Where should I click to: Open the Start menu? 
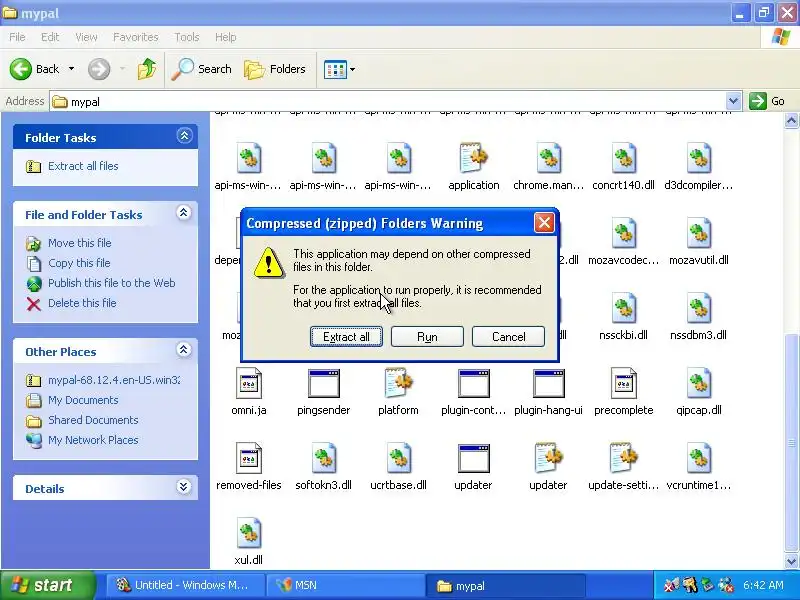[47, 585]
